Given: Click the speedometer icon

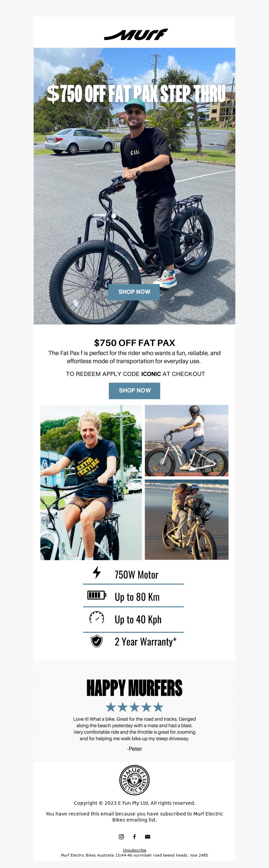Looking at the screenshot, I should (x=97, y=617).
